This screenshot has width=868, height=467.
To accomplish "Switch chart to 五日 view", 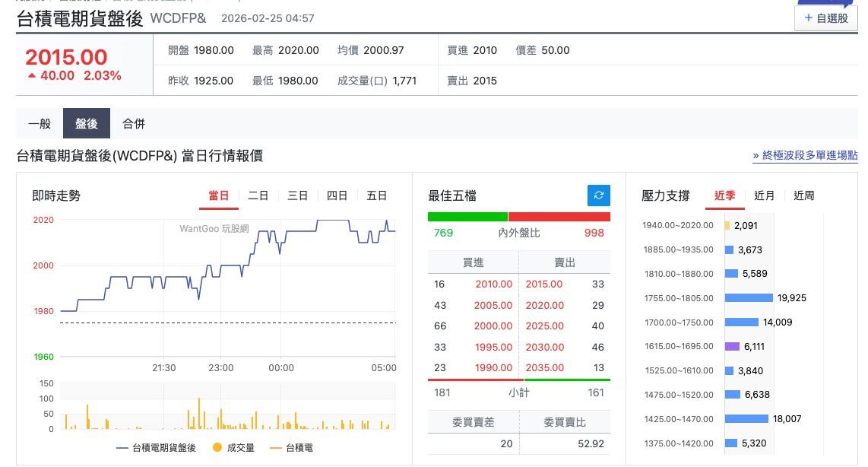I will click(377, 195).
